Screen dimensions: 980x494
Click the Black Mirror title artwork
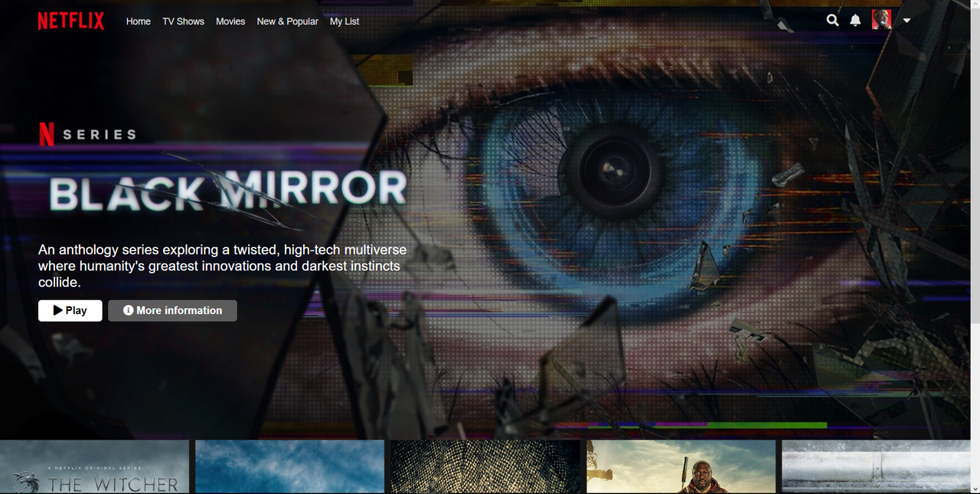tap(227, 188)
